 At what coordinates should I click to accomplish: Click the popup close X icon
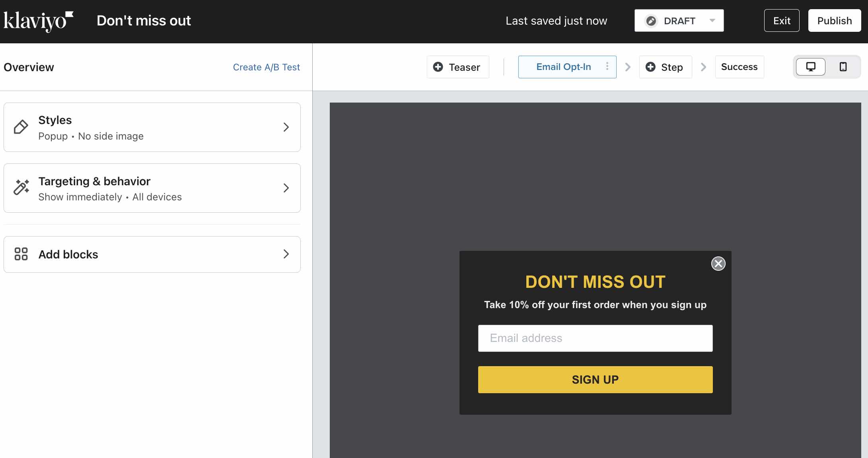point(718,264)
